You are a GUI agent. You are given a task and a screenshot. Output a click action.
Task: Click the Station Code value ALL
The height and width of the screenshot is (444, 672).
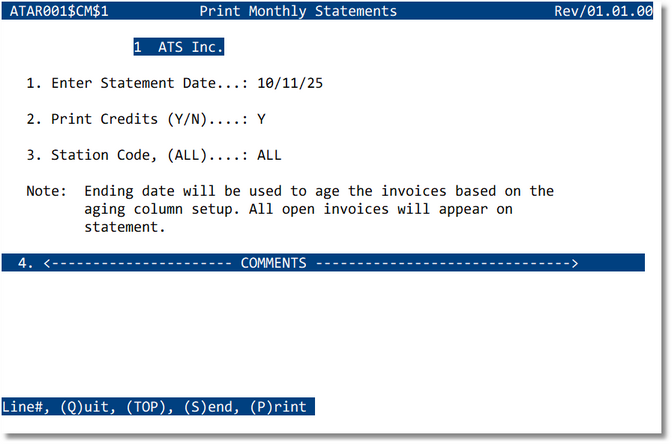[x=269, y=155]
